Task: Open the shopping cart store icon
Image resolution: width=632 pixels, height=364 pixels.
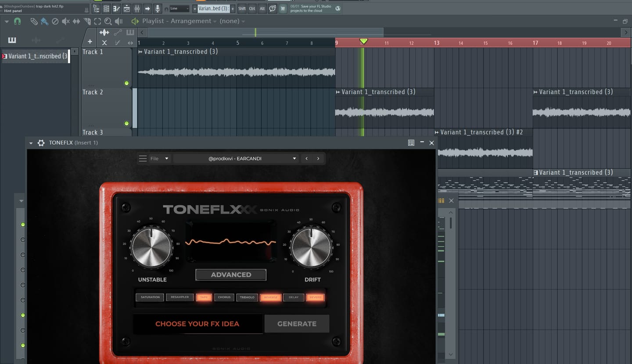Action: point(283,8)
